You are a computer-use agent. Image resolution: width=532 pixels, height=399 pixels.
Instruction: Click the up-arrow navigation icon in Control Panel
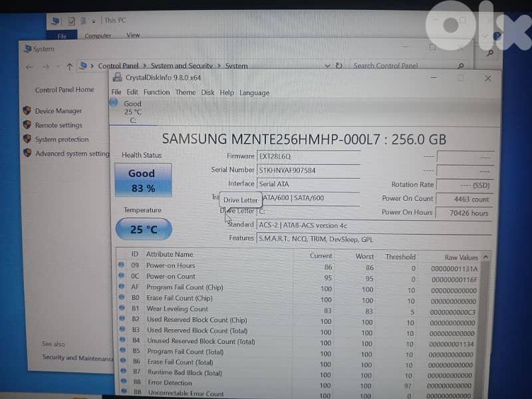69,66
